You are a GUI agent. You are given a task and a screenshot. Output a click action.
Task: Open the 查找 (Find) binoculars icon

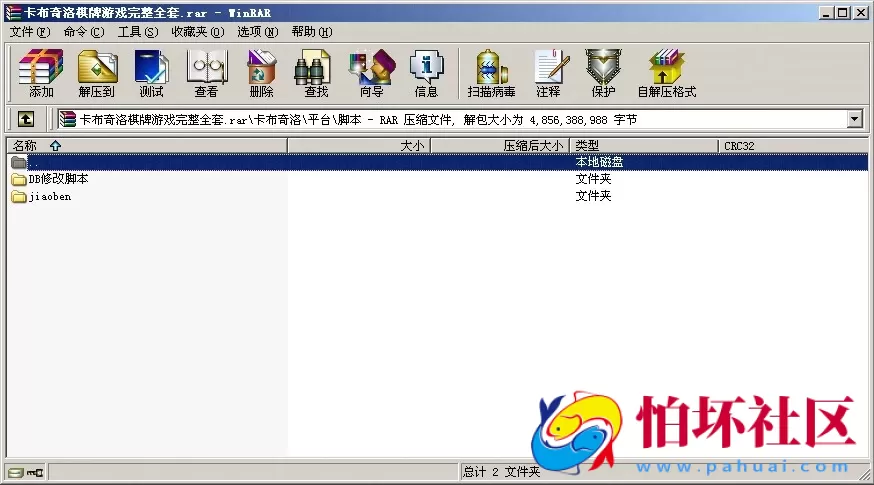(x=316, y=73)
